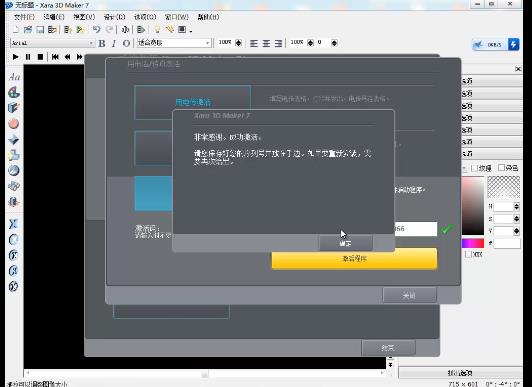This screenshot has height=387, width=532.
Task: Open the small dropdown arrow ending the top toolbar row
Action: (191, 31)
